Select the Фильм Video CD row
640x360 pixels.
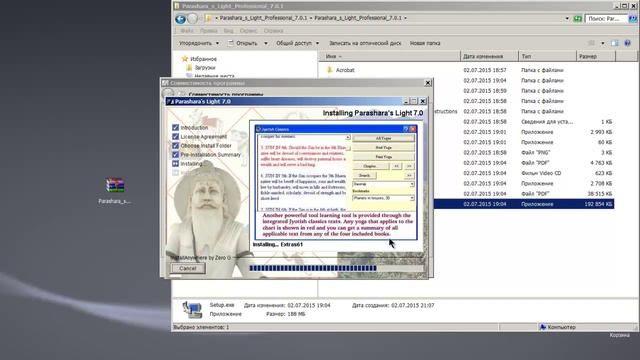pyautogui.click(x=523, y=173)
